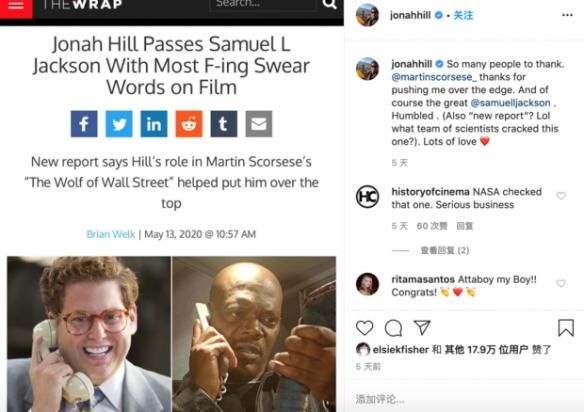Share article on LinkedIn

tap(154, 124)
